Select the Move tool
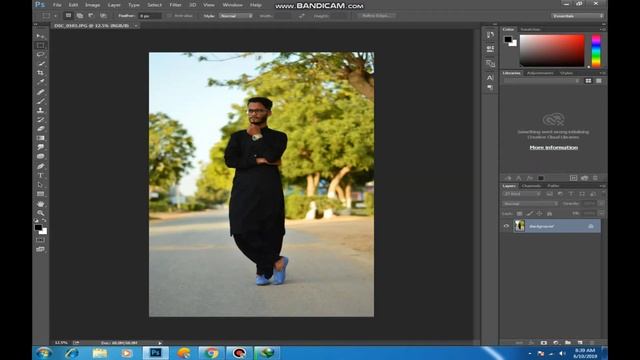Image resolution: width=640 pixels, height=360 pixels. [40, 36]
